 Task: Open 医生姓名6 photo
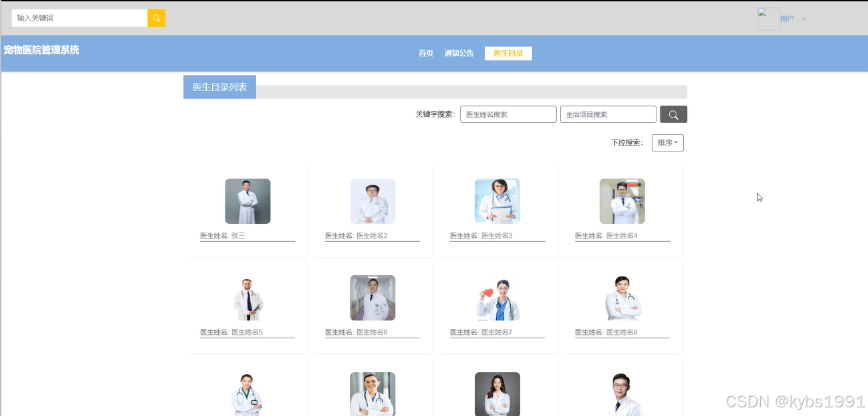coord(372,298)
